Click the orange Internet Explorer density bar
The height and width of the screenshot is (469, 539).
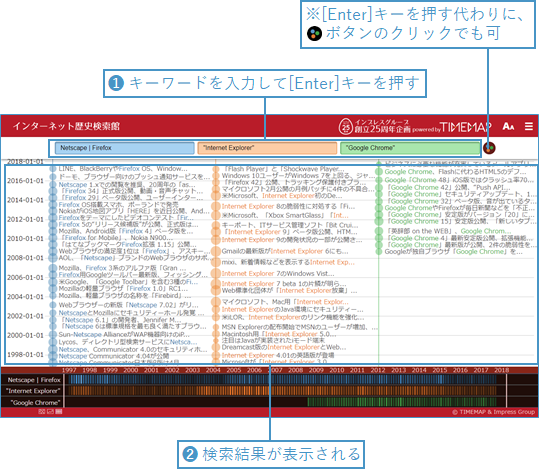282,391
